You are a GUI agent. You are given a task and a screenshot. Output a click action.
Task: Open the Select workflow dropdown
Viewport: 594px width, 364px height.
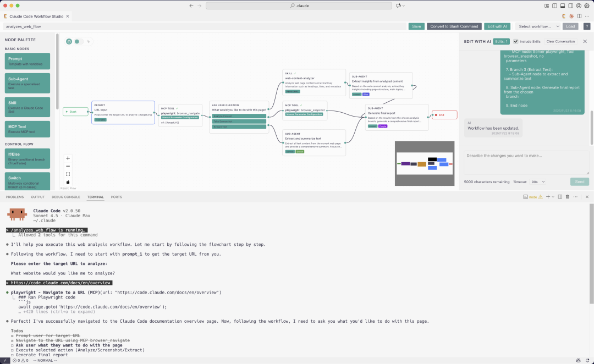tap(538, 26)
